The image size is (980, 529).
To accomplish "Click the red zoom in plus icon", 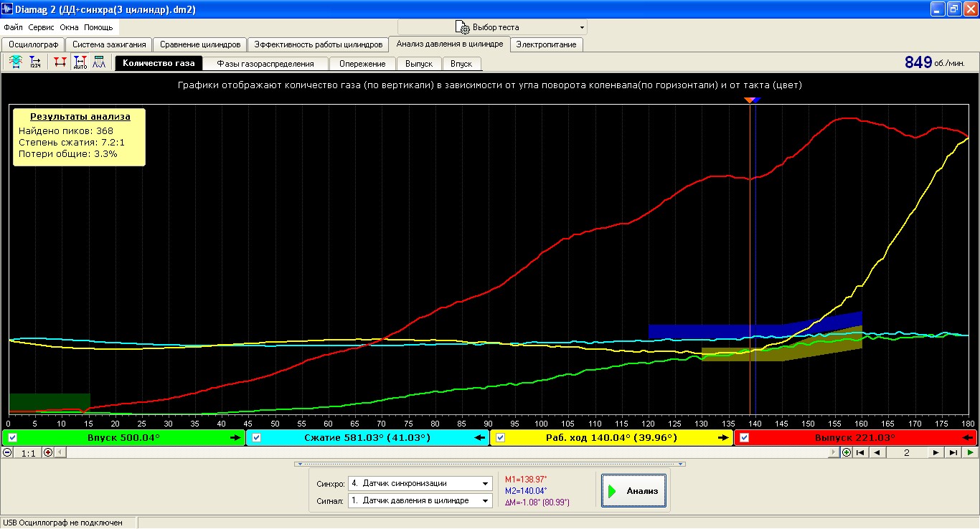I will [48, 452].
